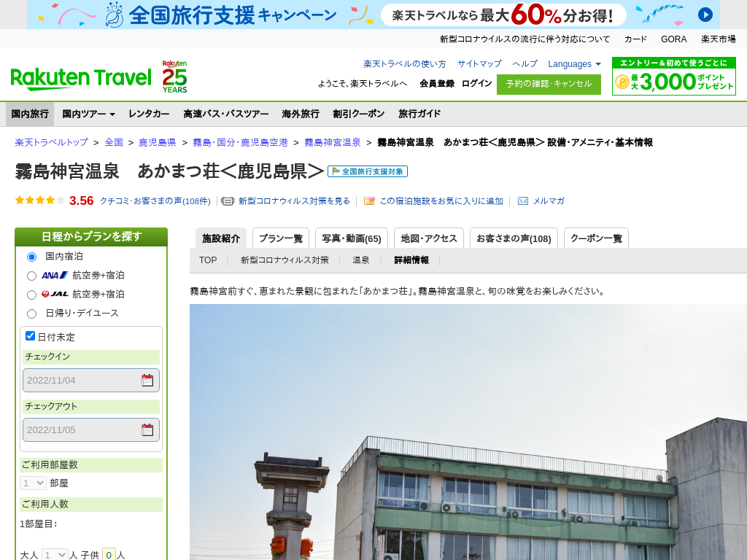Select the 詳細情報 sub-navigation item

coord(411,260)
